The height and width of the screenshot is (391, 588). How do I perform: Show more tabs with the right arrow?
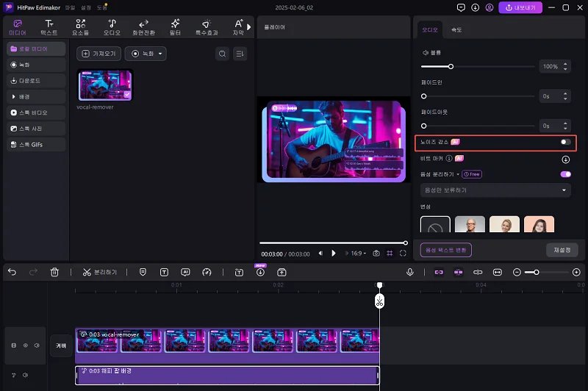point(248,27)
